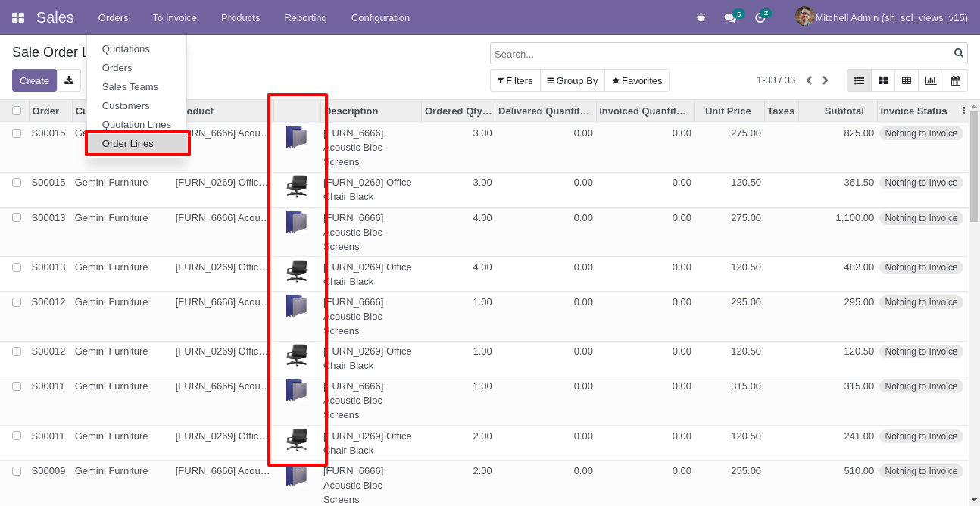Viewport: 980px width, 506px height.
Task: Switch to list view
Action: click(859, 80)
